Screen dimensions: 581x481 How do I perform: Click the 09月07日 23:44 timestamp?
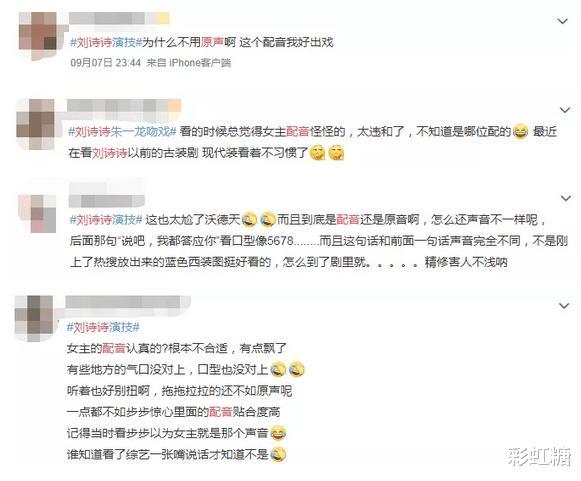pyautogui.click(x=106, y=63)
